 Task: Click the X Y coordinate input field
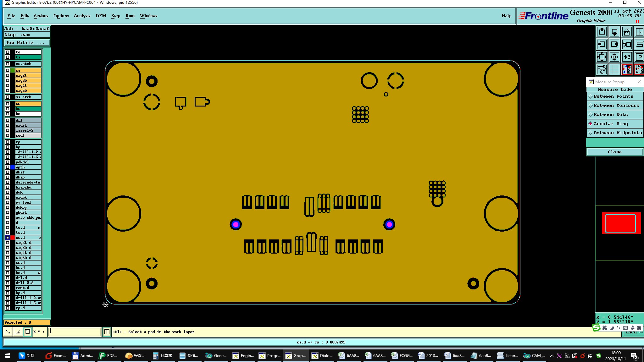click(x=75, y=332)
